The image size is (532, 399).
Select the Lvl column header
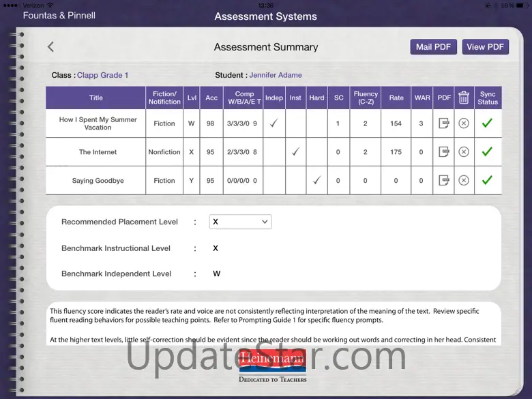pyautogui.click(x=192, y=98)
